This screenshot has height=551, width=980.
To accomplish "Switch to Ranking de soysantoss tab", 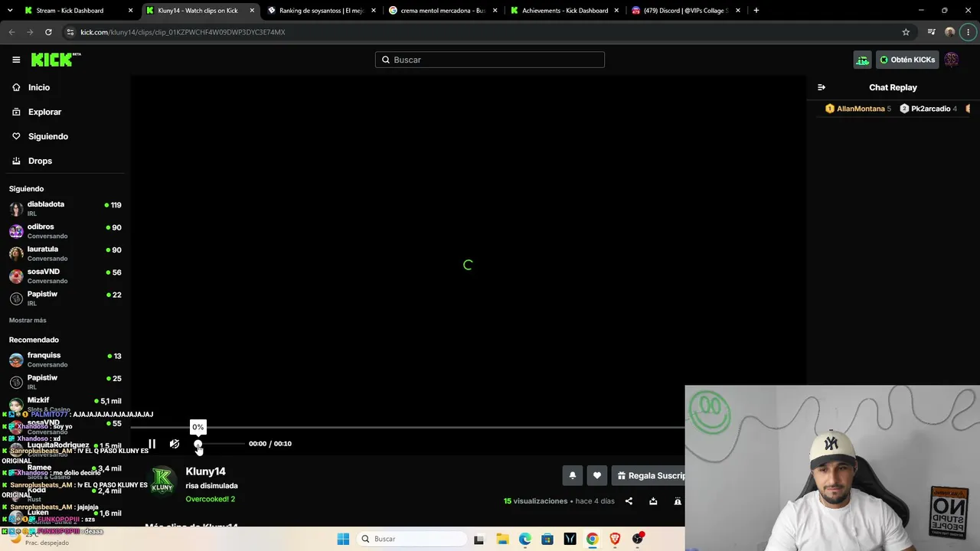I will coord(322,11).
